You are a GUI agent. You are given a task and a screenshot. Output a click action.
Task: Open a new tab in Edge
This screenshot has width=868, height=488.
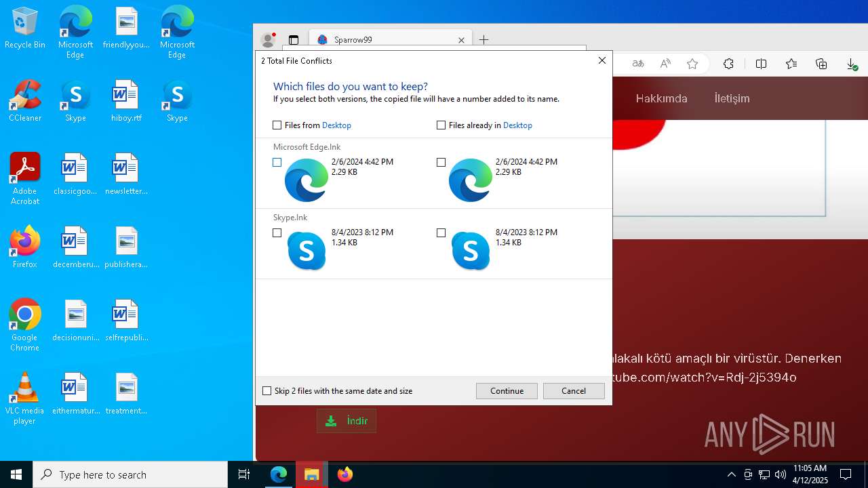click(484, 40)
